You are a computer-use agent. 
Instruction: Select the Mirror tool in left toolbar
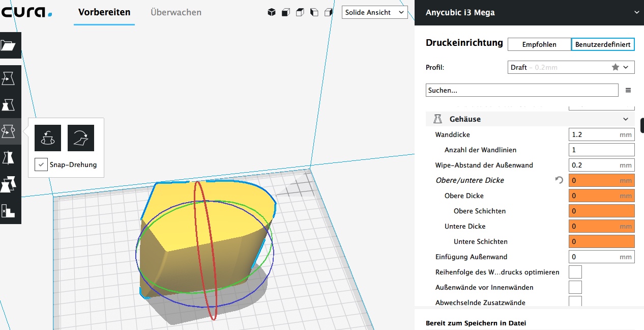pyautogui.click(x=9, y=158)
